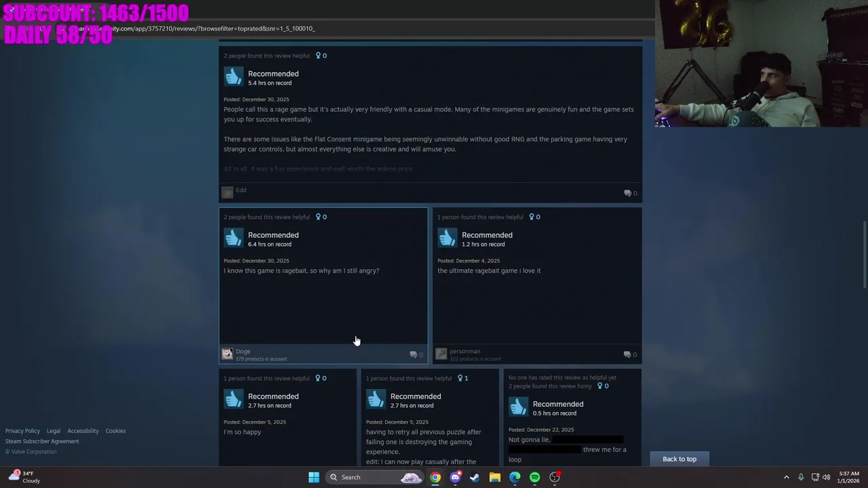Screen dimensions: 868x488
Task: Click "Posted: December 22, 2025" date
Action: click(541, 430)
